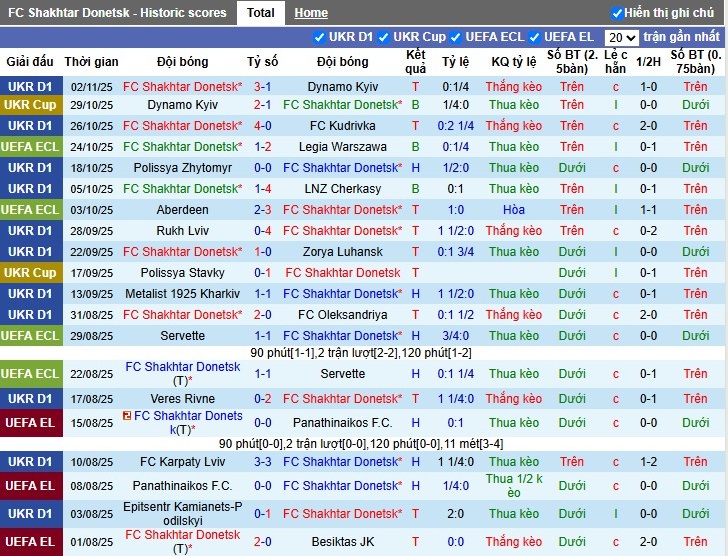Open Veres Rivne team link

coord(182,399)
